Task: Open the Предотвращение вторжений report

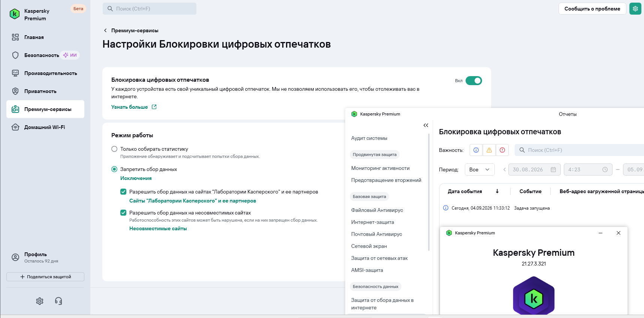Action: [x=386, y=180]
